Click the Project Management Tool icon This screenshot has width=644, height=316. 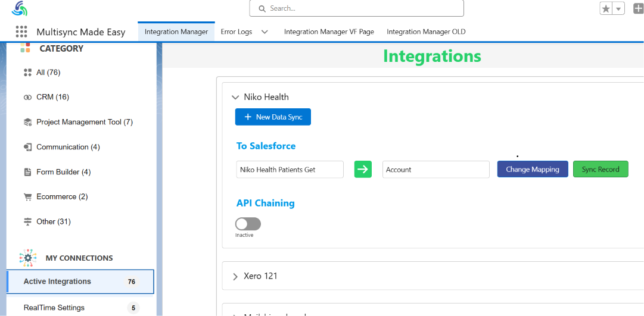click(27, 122)
